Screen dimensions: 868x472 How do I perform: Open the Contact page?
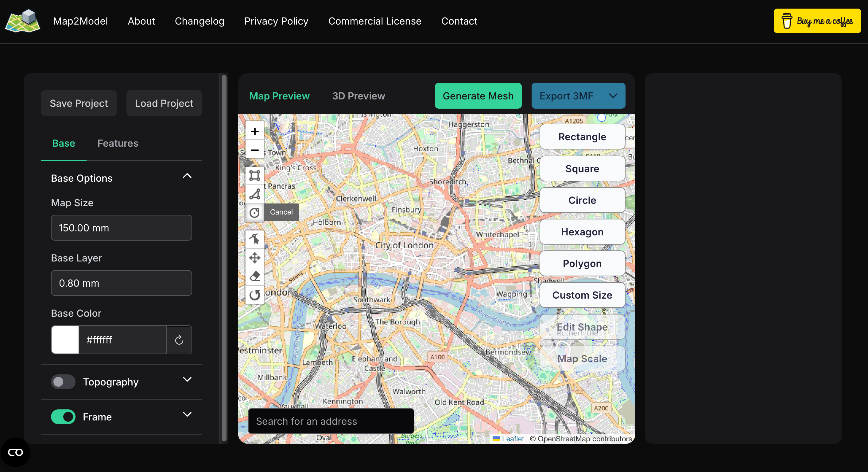coord(459,21)
